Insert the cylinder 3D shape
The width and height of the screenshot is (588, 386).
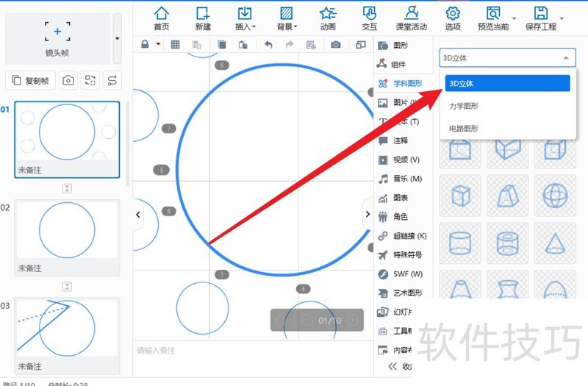tap(460, 243)
